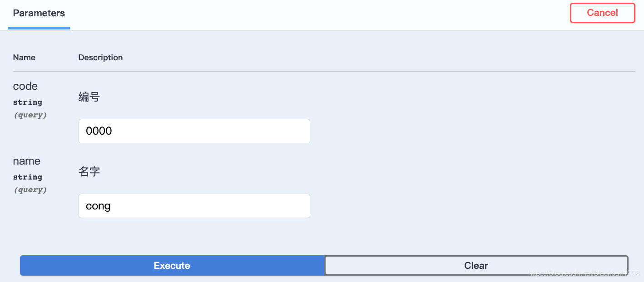The width and height of the screenshot is (644, 282).
Task: Click the blue underline beneath Parameters tab
Action: pos(39,28)
